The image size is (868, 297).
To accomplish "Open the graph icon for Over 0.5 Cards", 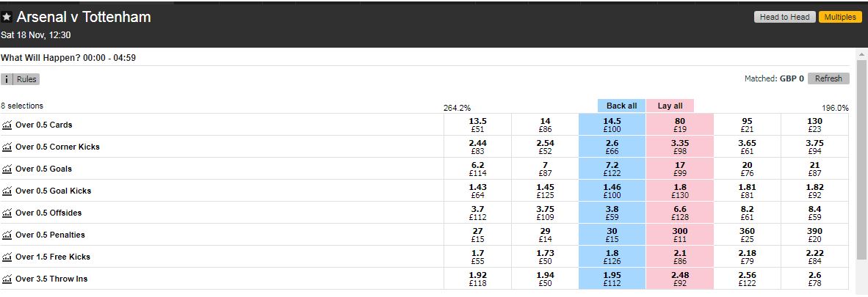I will point(7,125).
